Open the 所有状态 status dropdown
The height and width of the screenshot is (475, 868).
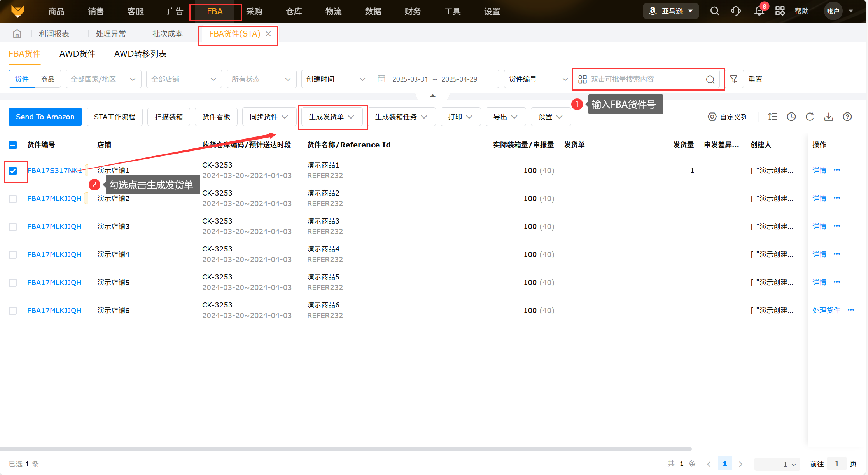pos(261,79)
